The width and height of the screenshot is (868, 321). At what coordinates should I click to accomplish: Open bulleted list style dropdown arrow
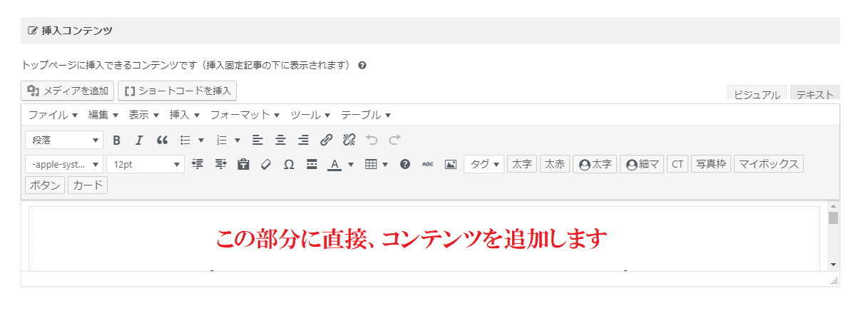tap(201, 140)
